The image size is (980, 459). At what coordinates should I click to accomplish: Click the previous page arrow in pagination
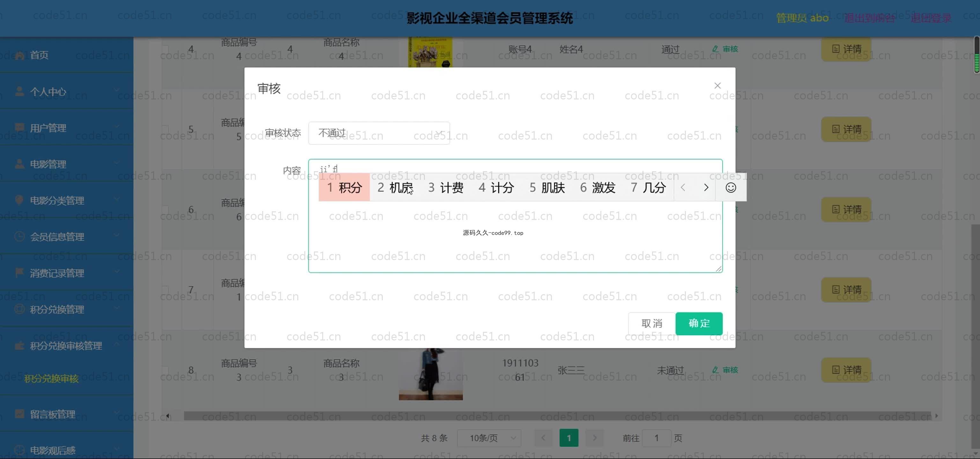point(543,438)
